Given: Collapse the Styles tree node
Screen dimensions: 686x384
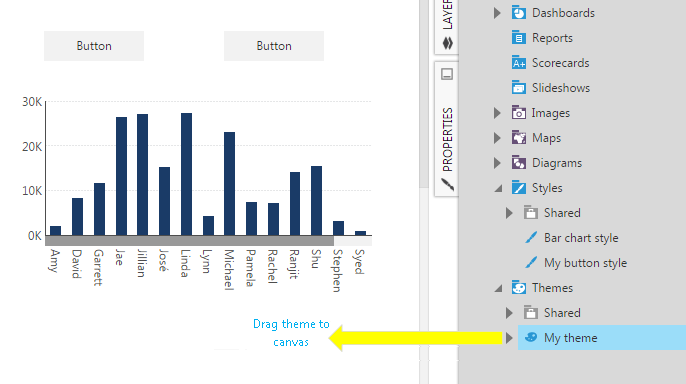Looking at the screenshot, I should (498, 189).
